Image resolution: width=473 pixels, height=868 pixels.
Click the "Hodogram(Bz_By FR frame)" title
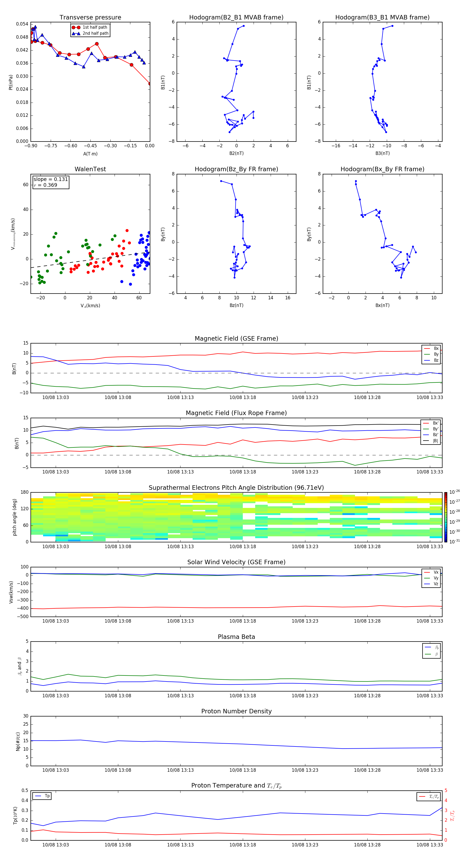tap(236, 169)
